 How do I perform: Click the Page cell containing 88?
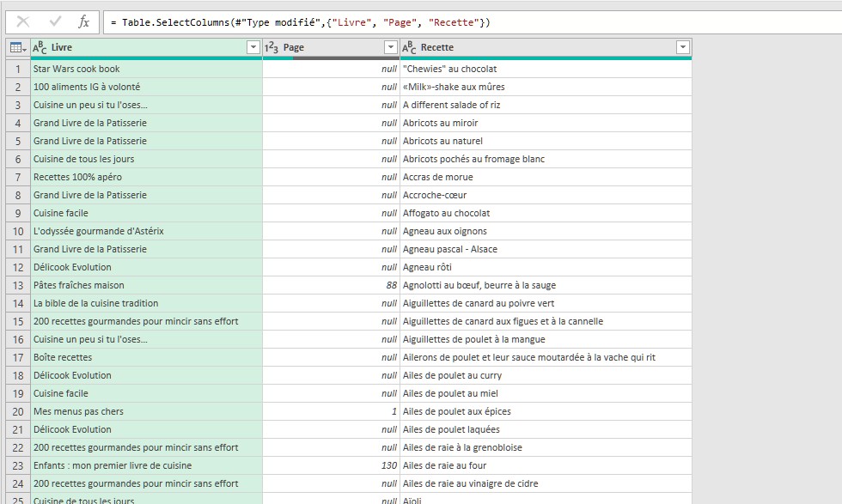point(330,285)
